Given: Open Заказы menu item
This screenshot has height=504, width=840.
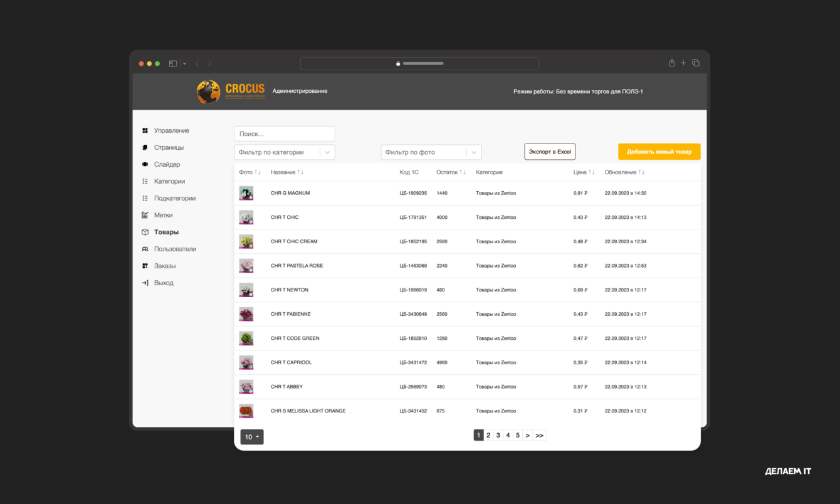Looking at the screenshot, I should [165, 266].
